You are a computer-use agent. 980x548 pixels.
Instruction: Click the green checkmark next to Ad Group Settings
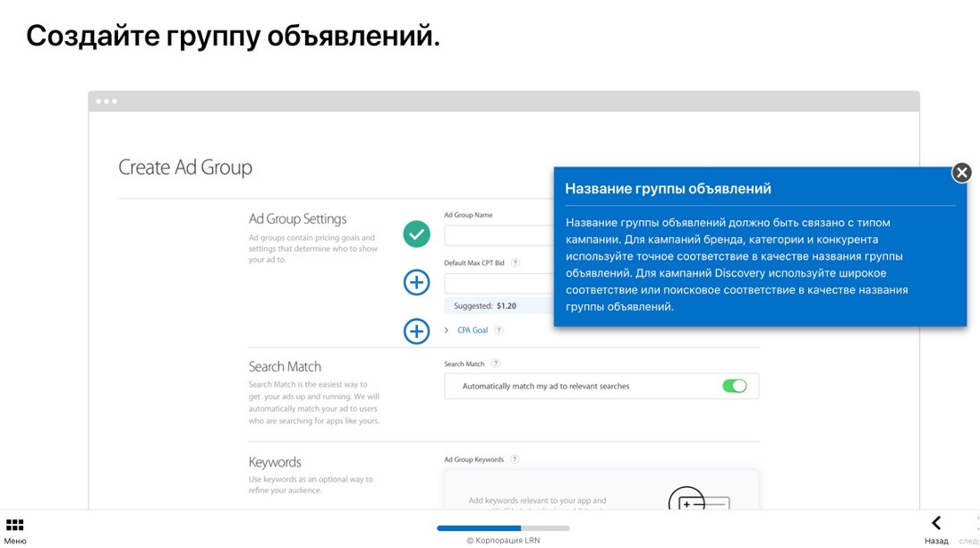click(415, 235)
